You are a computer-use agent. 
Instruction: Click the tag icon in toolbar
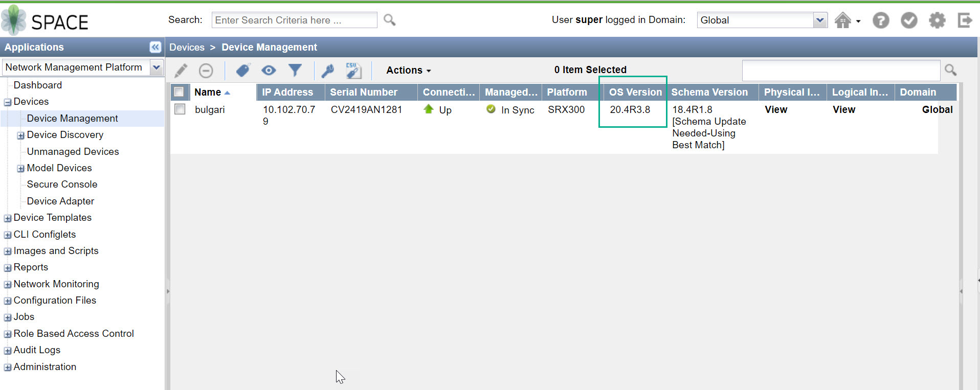(243, 70)
